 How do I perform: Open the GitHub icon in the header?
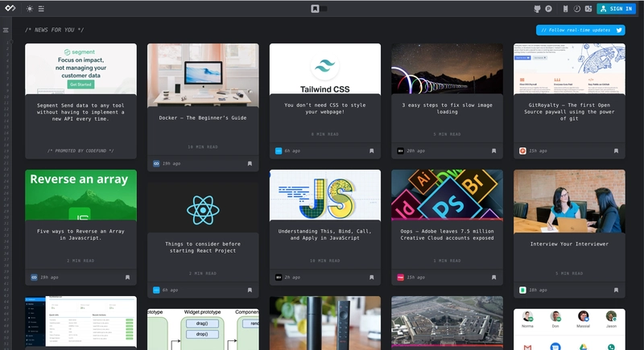538,9
